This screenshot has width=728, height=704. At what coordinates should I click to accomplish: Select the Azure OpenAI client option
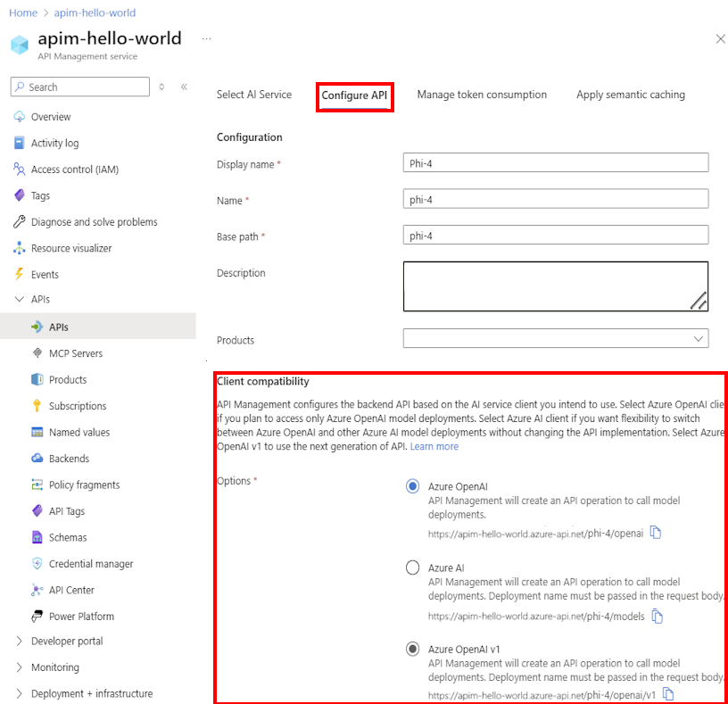click(x=412, y=486)
